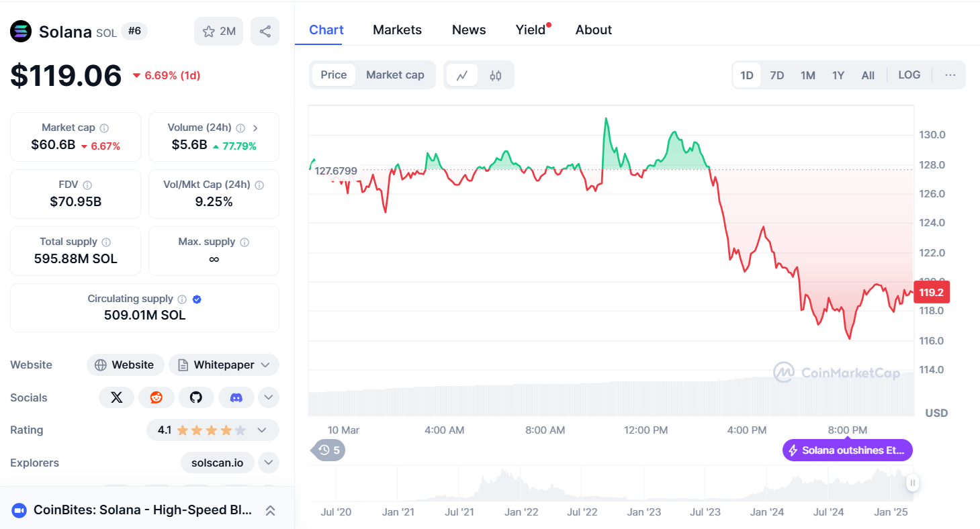The width and height of the screenshot is (980, 529).
Task: Select the Market cap chart toggle
Action: 395,75
